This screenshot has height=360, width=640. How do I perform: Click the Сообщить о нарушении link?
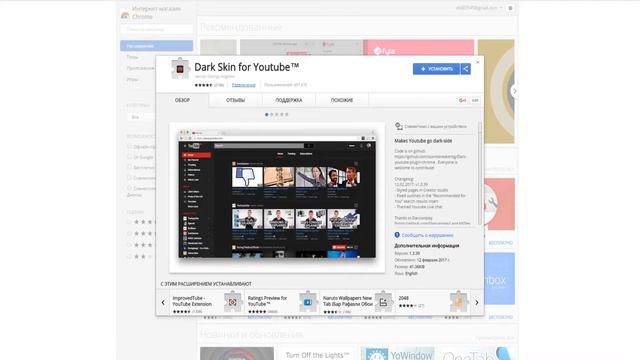point(427,235)
